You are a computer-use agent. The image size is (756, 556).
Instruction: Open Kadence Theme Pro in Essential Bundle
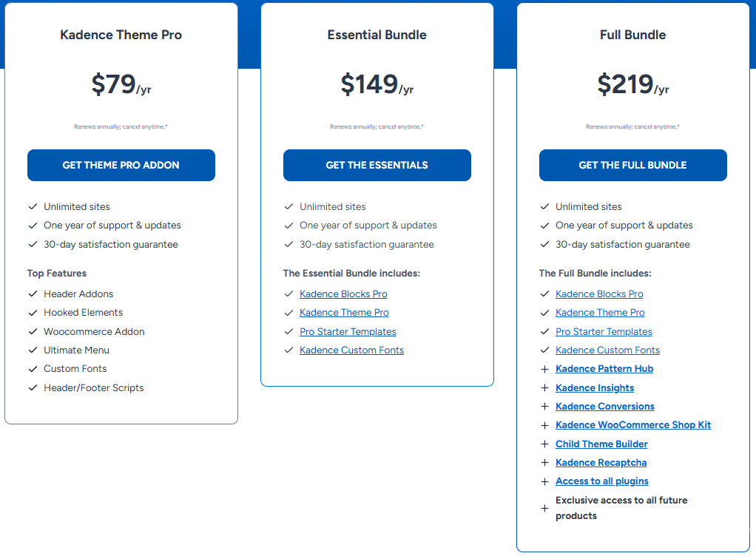(x=344, y=312)
